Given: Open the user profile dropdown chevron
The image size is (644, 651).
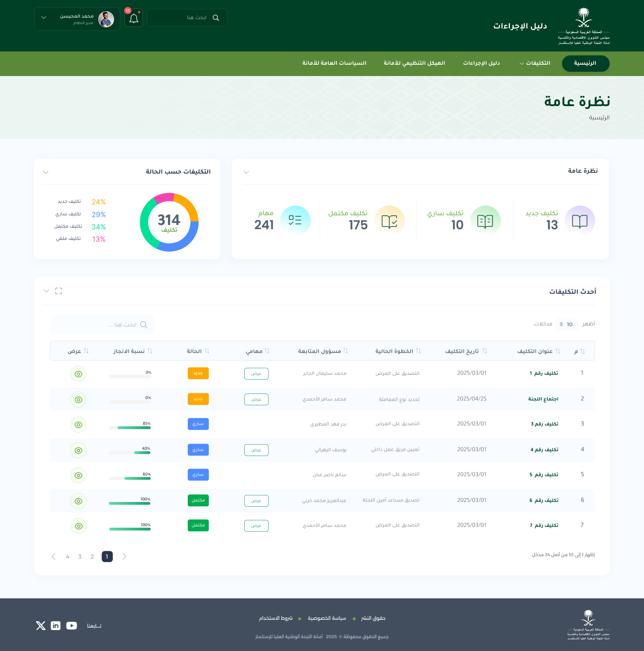Looking at the screenshot, I should point(44,18).
